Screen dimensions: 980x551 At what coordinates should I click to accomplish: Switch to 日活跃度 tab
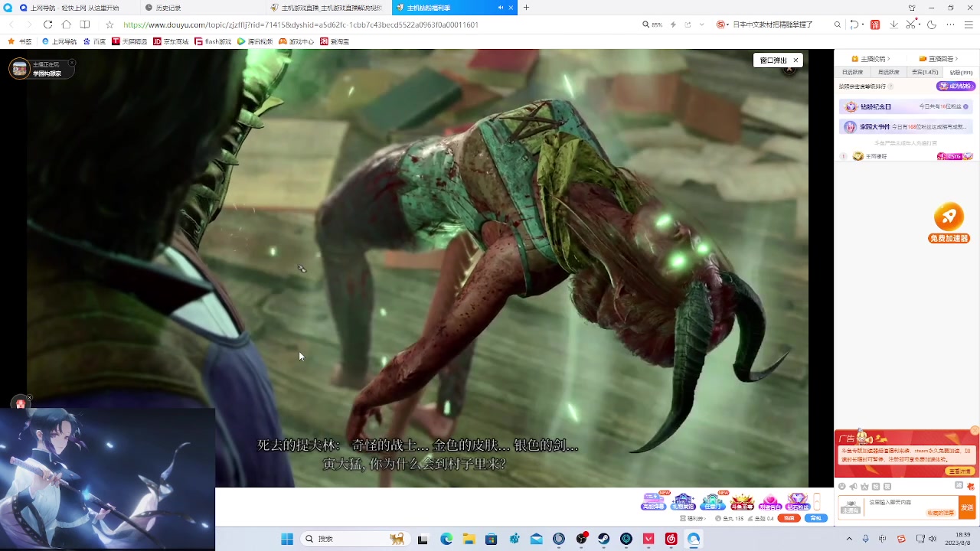(x=852, y=72)
